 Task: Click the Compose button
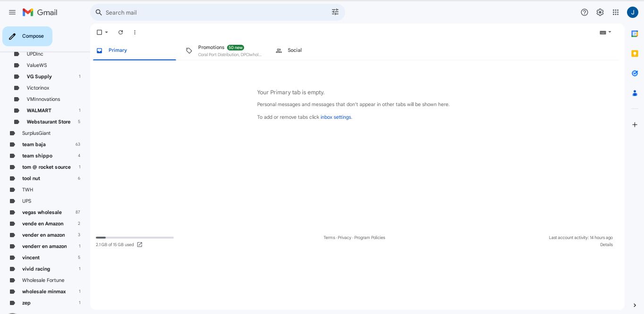[x=27, y=36]
